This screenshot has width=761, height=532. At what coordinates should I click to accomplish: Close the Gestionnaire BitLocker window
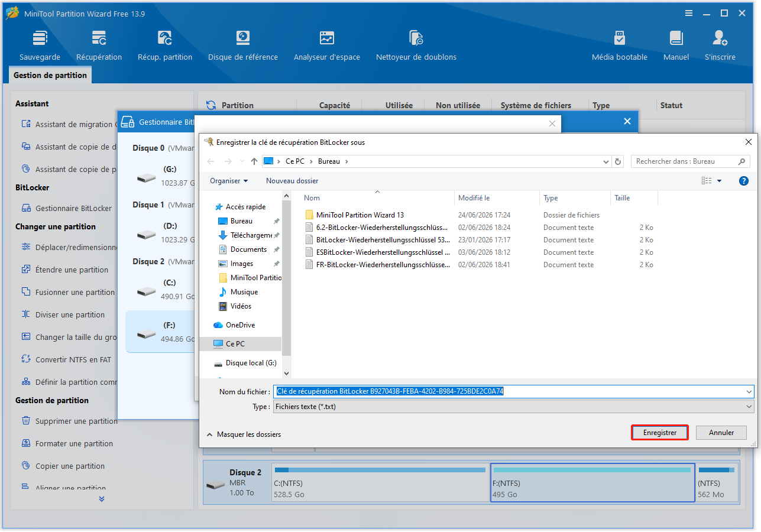[627, 121]
